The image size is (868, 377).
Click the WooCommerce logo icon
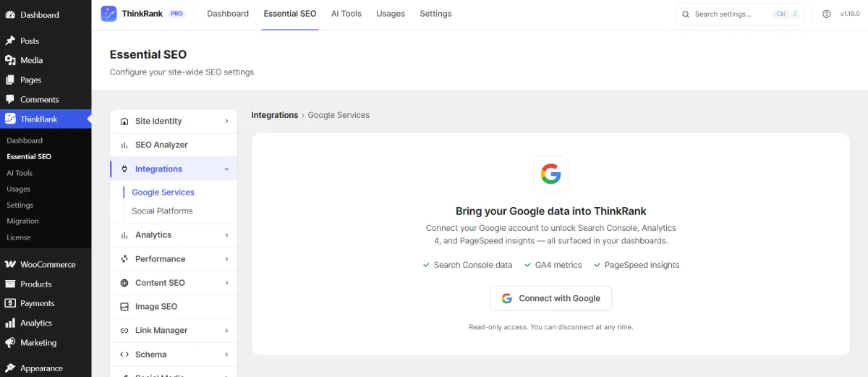pyautogui.click(x=10, y=264)
